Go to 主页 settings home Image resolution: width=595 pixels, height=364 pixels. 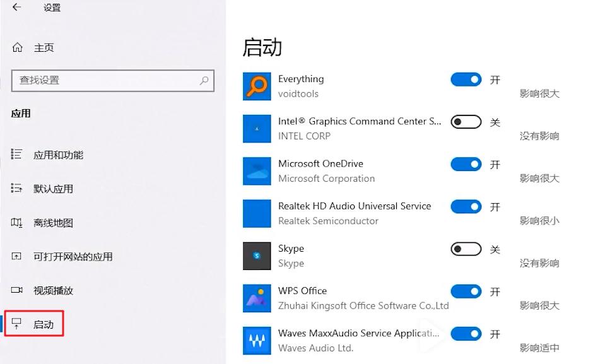(x=44, y=48)
